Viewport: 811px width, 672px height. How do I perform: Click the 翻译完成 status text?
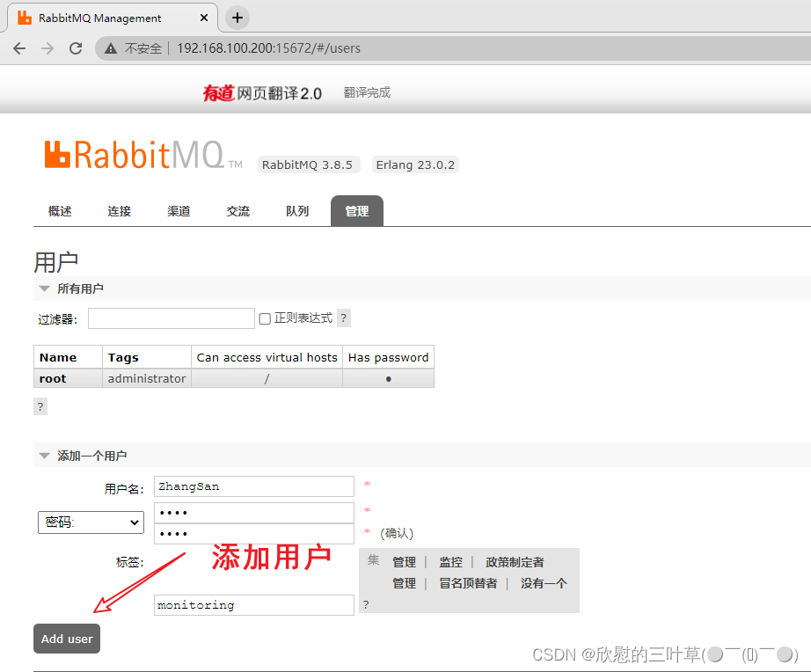367,92
